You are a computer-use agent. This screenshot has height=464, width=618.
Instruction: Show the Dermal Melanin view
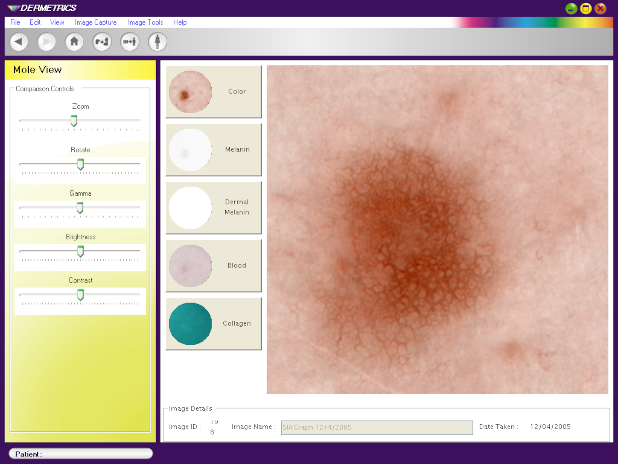coord(213,207)
